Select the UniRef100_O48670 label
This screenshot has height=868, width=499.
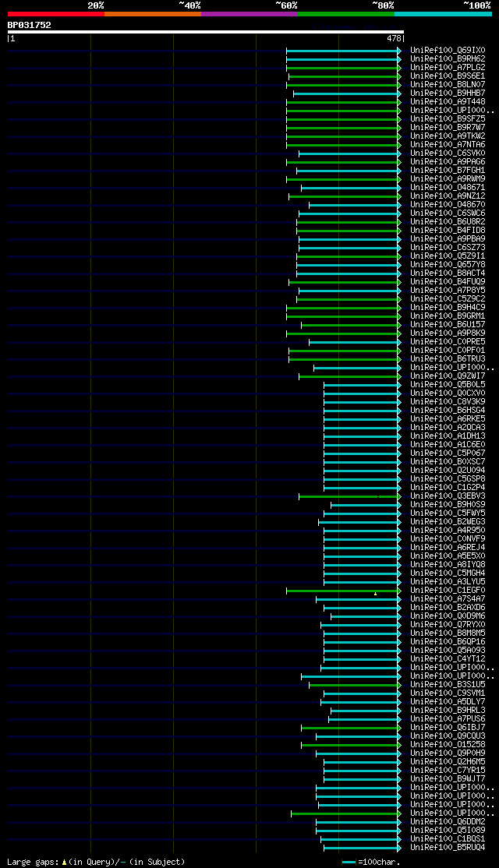(448, 205)
